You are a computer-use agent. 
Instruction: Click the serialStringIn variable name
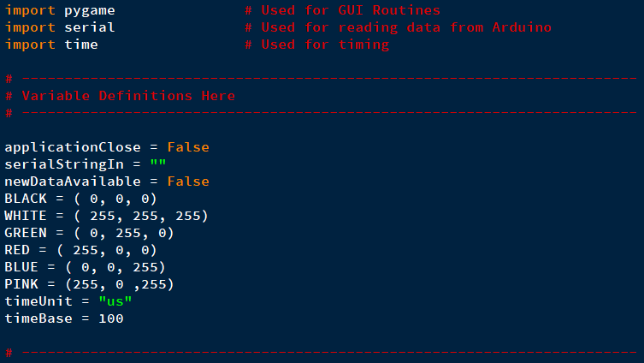64,164
